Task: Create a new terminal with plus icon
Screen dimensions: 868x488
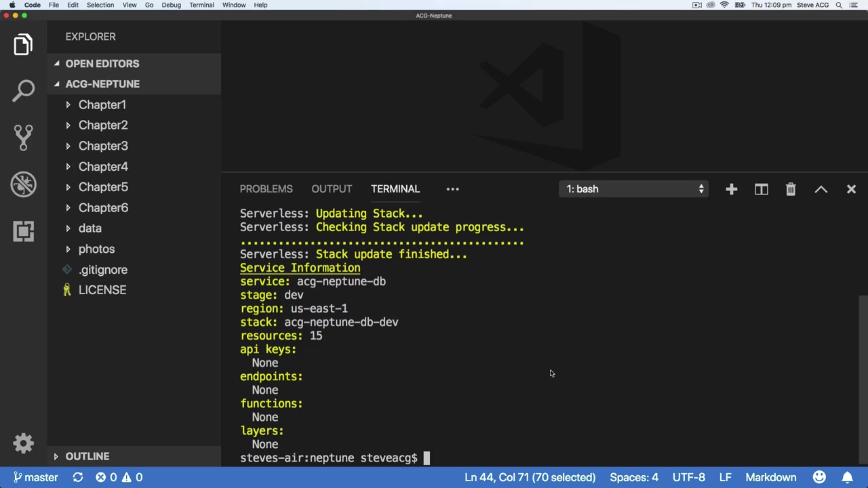Action: click(x=731, y=189)
